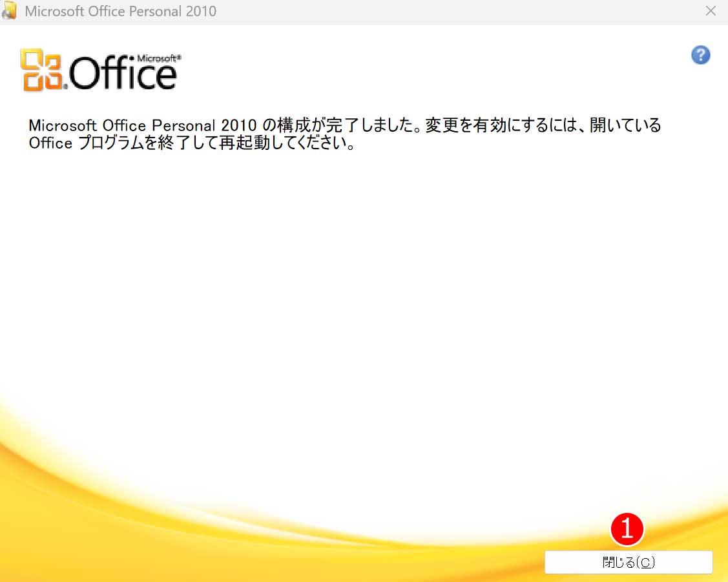Click the 閉じる(C) button
The width and height of the screenshot is (728, 582).
(x=629, y=563)
